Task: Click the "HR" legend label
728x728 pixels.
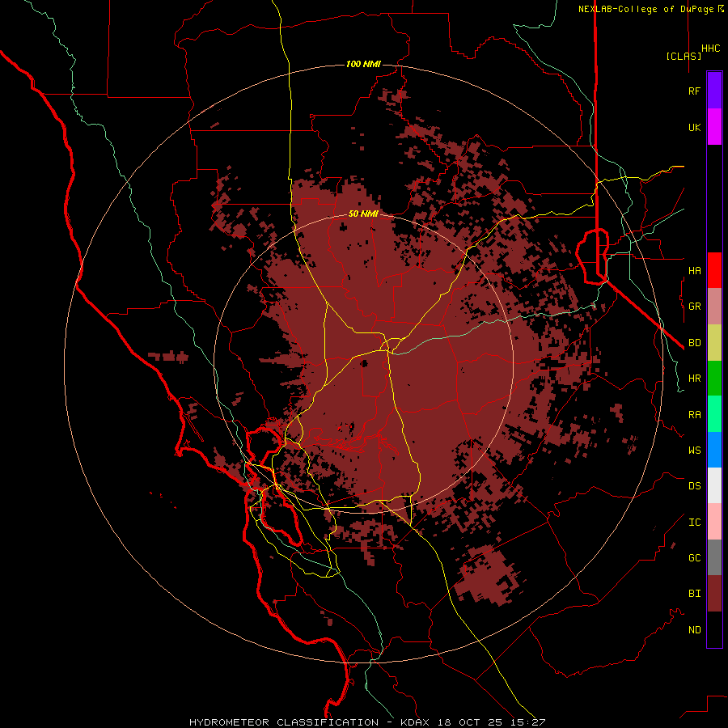Action: coord(694,379)
